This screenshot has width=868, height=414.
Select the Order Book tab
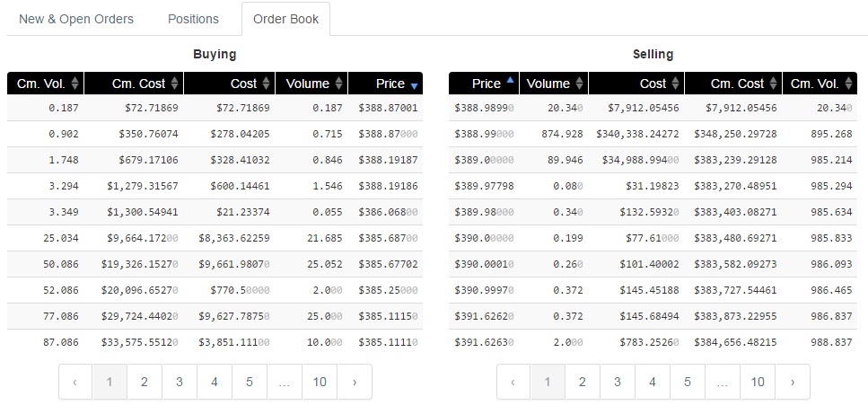click(285, 19)
